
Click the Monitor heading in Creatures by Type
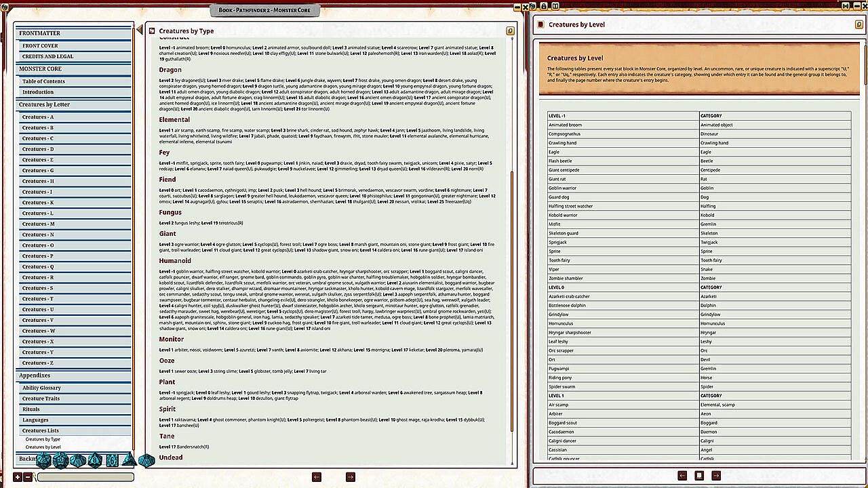tap(172, 340)
